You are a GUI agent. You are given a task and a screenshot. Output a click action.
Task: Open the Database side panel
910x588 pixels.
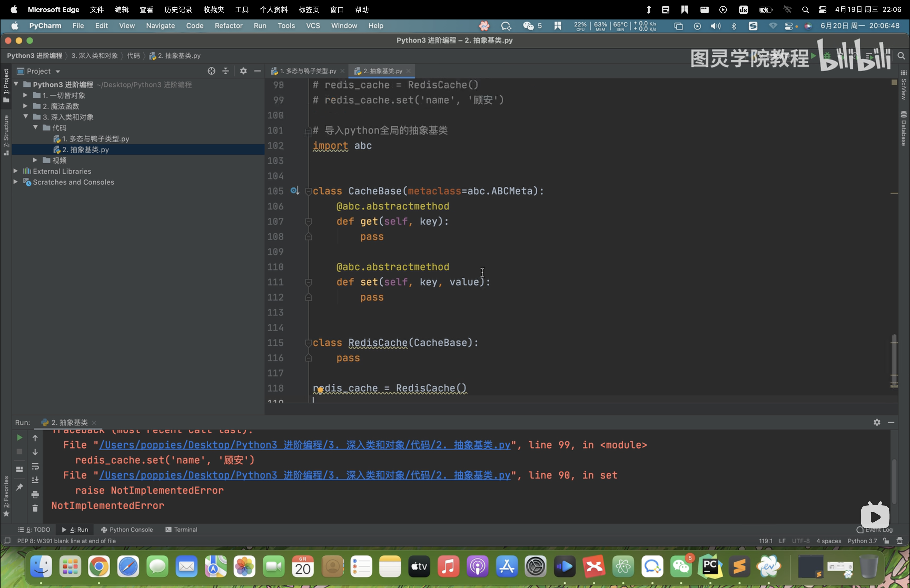(x=903, y=129)
